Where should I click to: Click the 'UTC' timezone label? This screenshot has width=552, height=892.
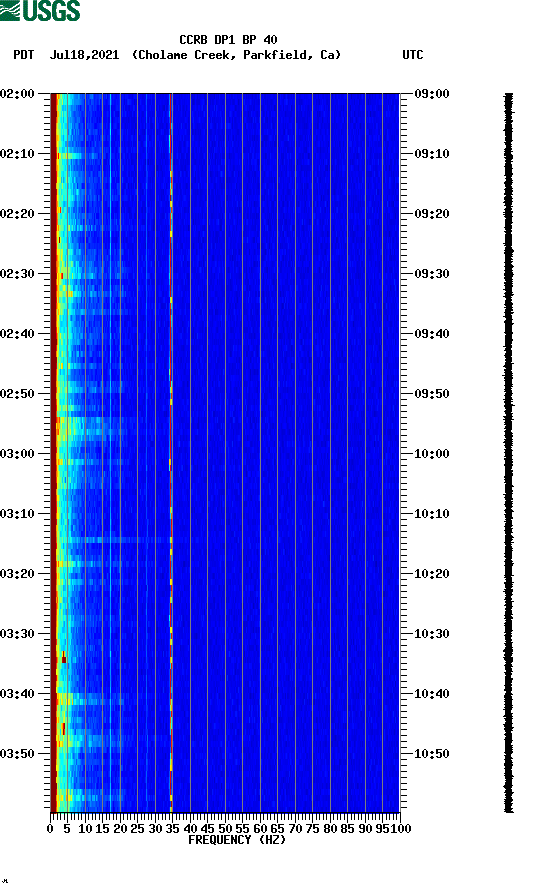(413, 55)
